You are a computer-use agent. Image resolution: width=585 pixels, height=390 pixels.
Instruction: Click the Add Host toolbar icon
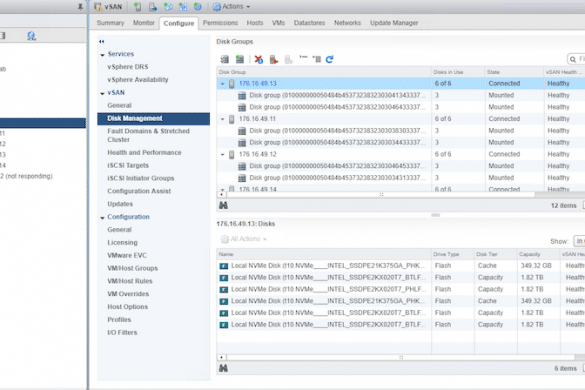[137, 6]
